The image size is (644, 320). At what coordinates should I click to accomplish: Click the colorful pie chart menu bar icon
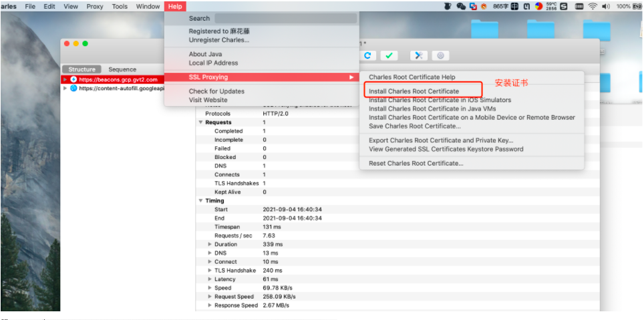click(539, 6)
